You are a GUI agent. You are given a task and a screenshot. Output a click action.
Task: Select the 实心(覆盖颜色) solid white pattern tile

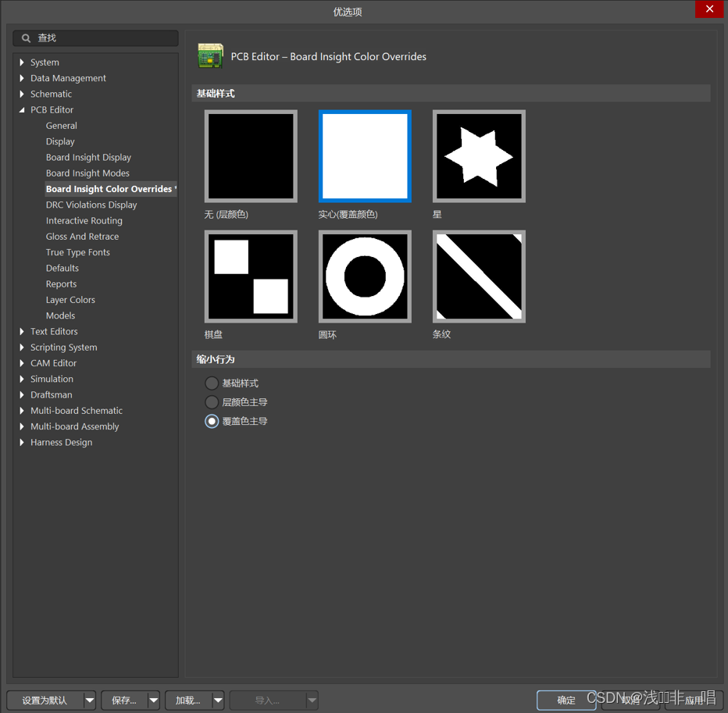click(365, 156)
